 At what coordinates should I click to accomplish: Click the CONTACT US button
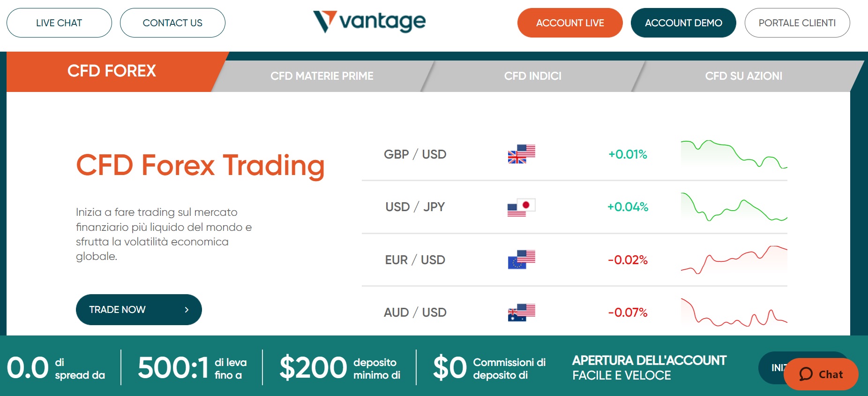coord(172,22)
